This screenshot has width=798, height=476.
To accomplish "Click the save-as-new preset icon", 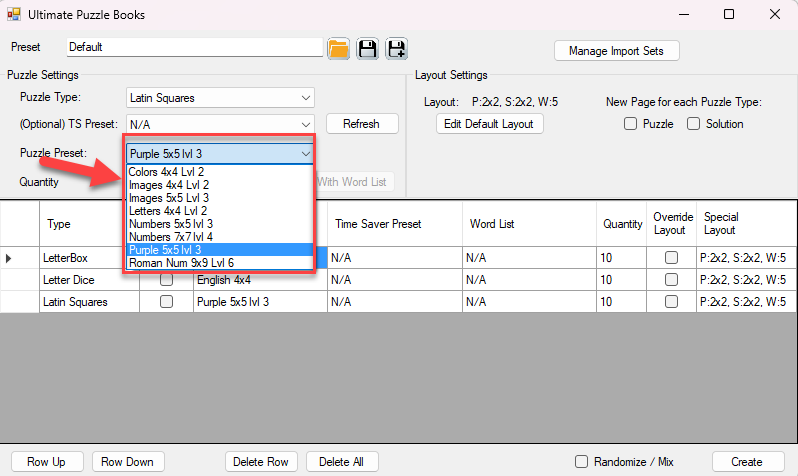I will [x=396, y=48].
